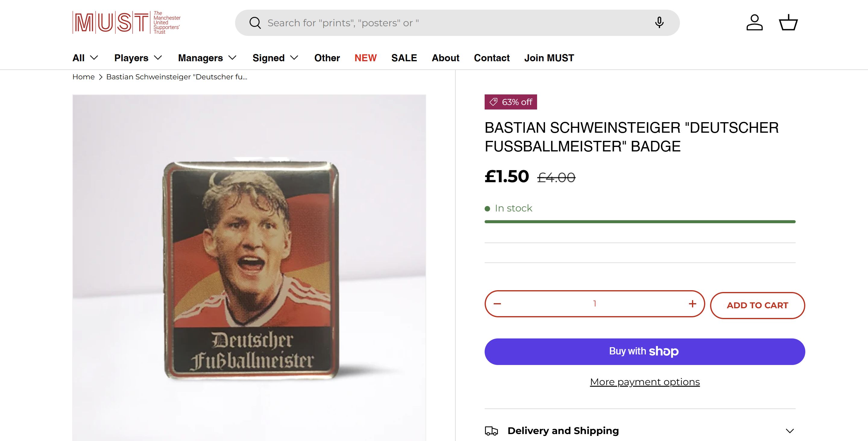Open the Players dropdown menu

[138, 58]
